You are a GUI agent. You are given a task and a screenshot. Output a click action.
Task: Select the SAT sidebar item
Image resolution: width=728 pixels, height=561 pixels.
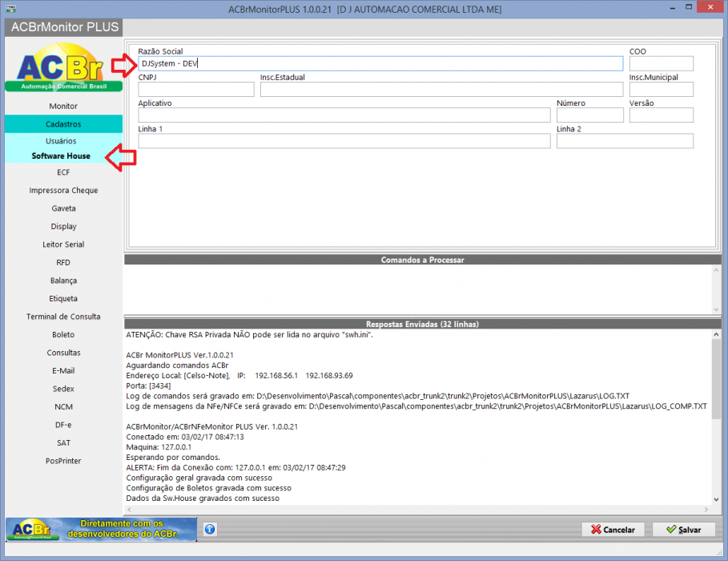[x=63, y=443]
